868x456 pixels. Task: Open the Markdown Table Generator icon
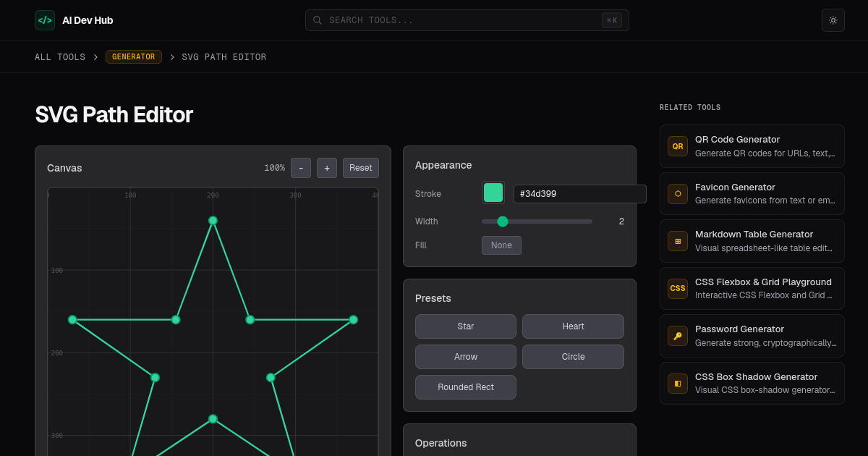tap(678, 241)
